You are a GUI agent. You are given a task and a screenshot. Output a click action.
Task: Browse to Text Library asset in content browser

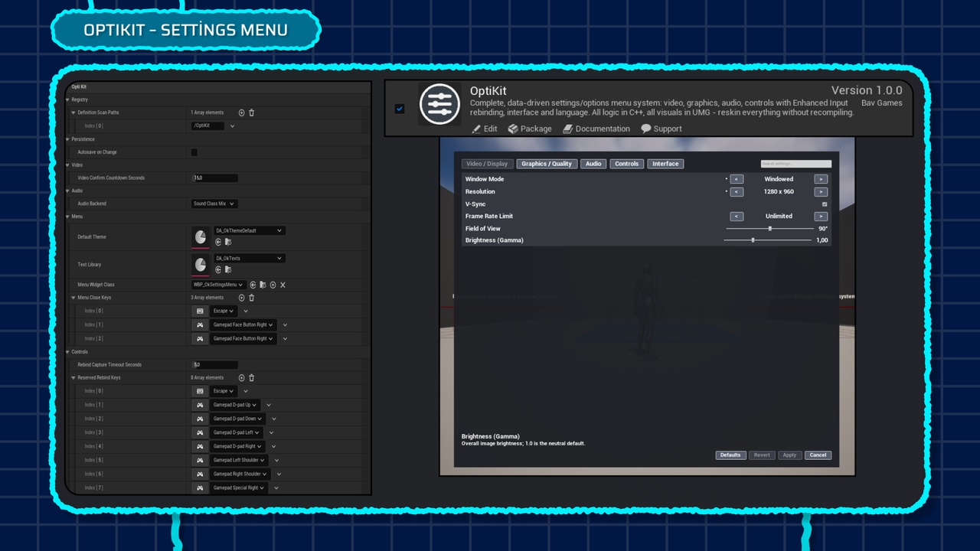tap(227, 269)
